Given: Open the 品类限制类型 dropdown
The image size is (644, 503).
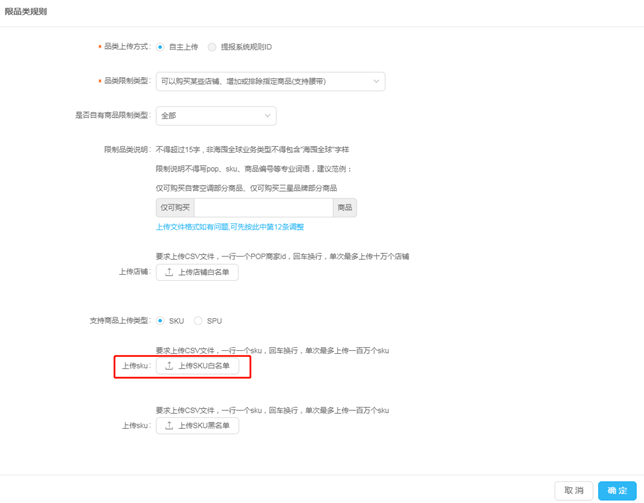Looking at the screenshot, I should [x=270, y=82].
